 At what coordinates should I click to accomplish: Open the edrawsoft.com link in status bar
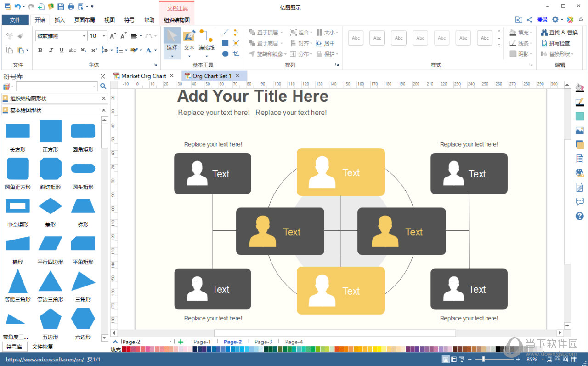tap(45, 360)
